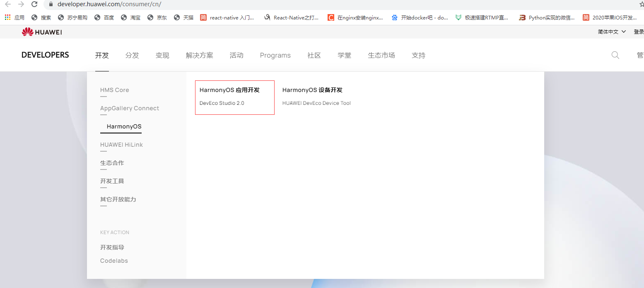Select the 开发 navigation menu
The height and width of the screenshot is (288, 644).
tap(102, 56)
